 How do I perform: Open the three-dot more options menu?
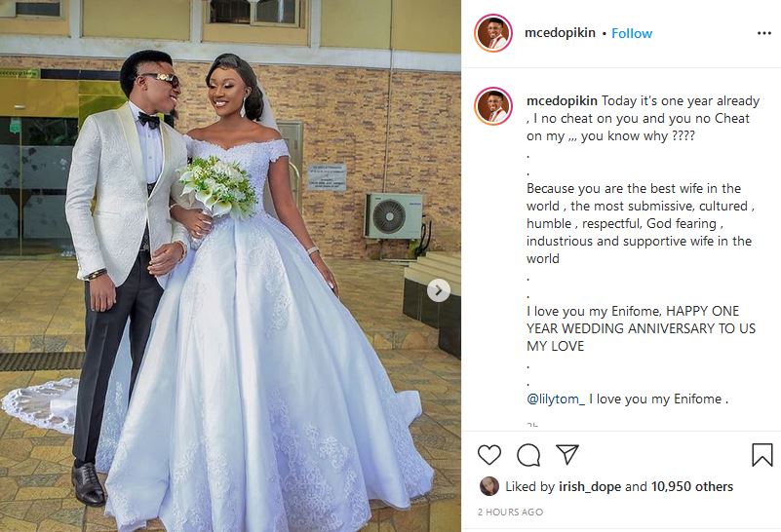pyautogui.click(x=764, y=33)
